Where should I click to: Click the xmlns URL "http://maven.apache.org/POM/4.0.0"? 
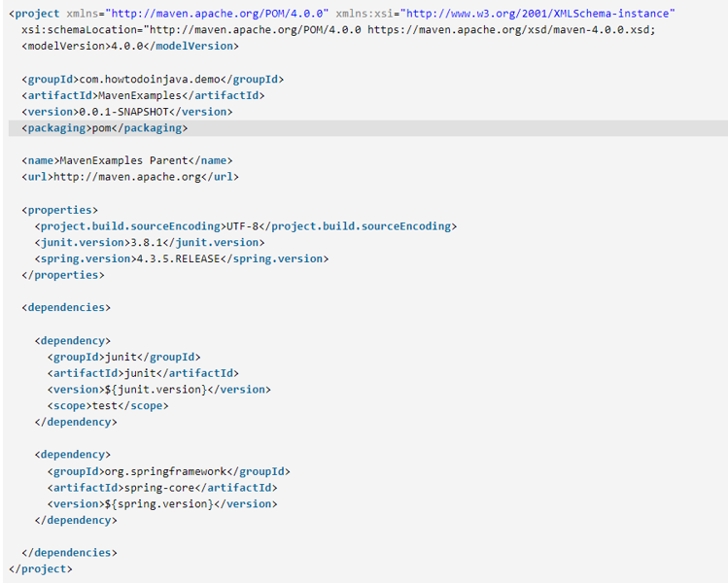pos(218,14)
